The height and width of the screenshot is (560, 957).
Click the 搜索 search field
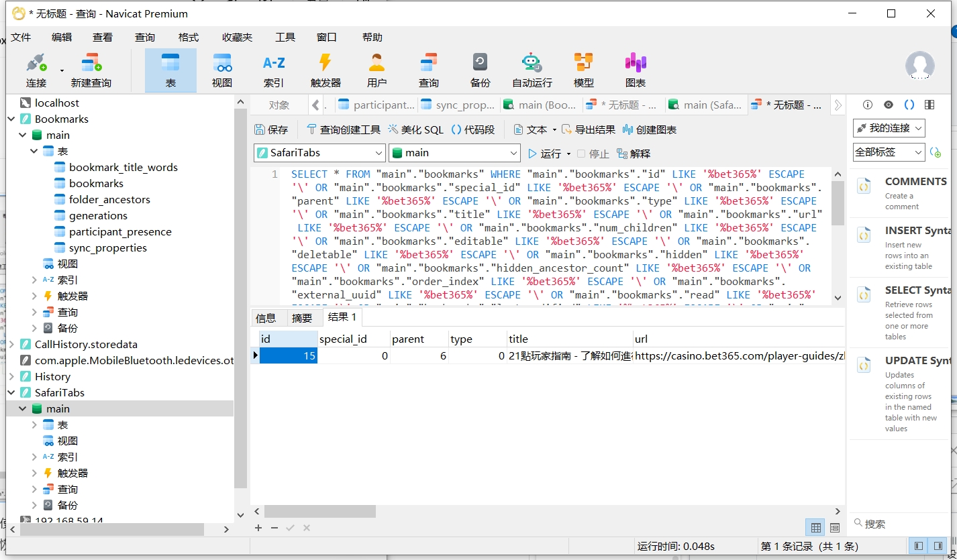(x=899, y=524)
